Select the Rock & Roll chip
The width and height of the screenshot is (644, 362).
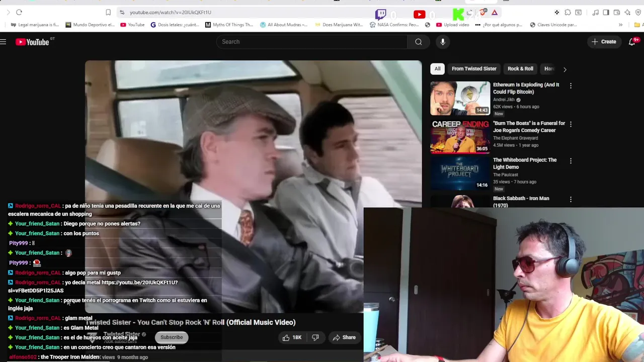520,69
